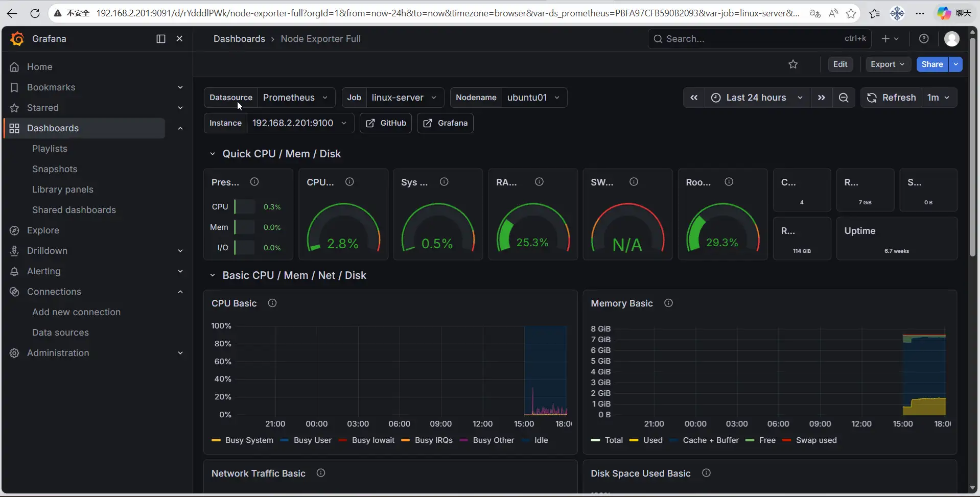
Task: Open the Nodename ubuntu01 dropdown
Action: pyautogui.click(x=533, y=98)
